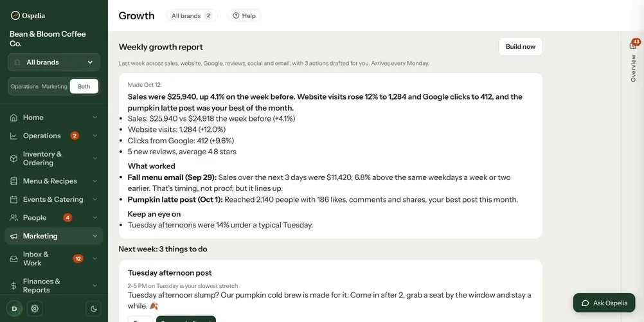Open the All brands dropdown in sidebar
Viewport: 644px width, 322px height.
tap(54, 62)
